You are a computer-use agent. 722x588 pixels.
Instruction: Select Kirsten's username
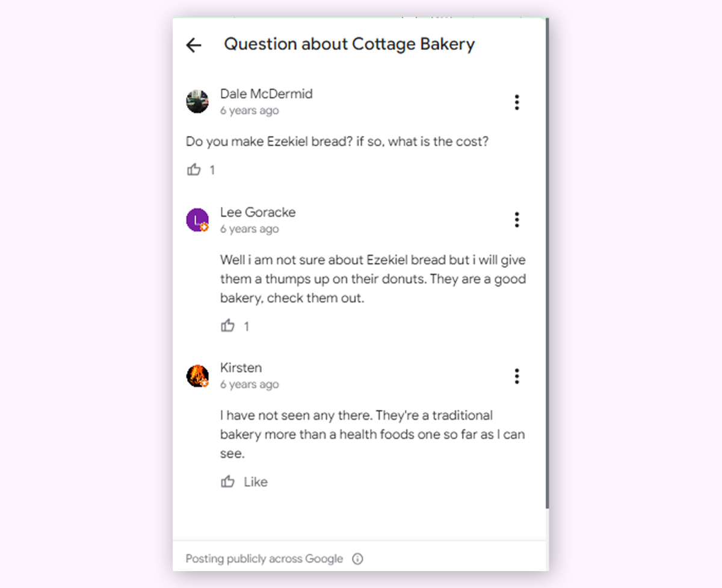pos(241,368)
